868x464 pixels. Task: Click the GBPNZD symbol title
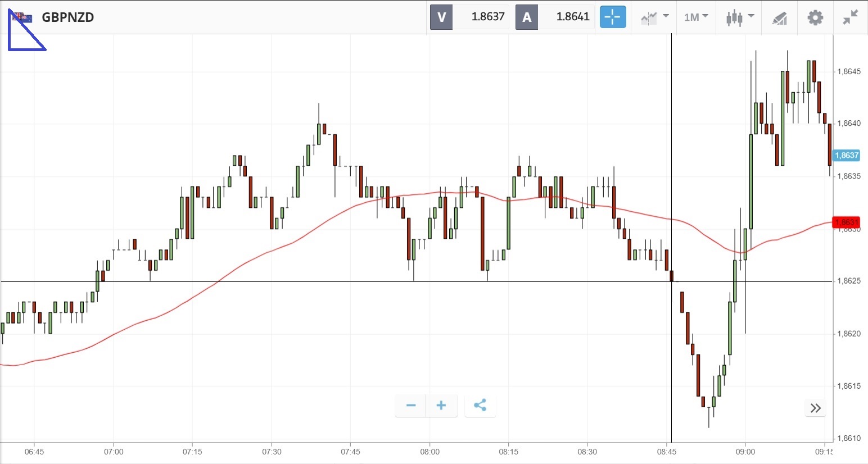(x=68, y=17)
